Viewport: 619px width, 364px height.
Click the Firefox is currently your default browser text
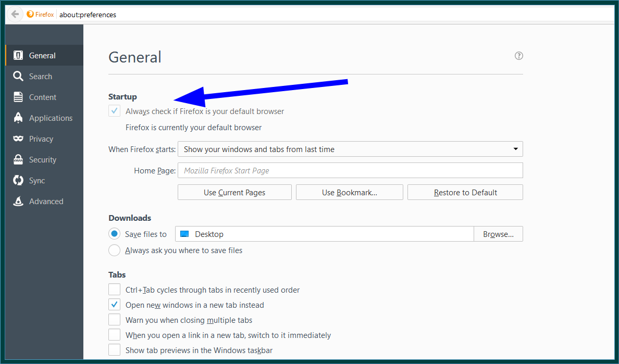[193, 128]
